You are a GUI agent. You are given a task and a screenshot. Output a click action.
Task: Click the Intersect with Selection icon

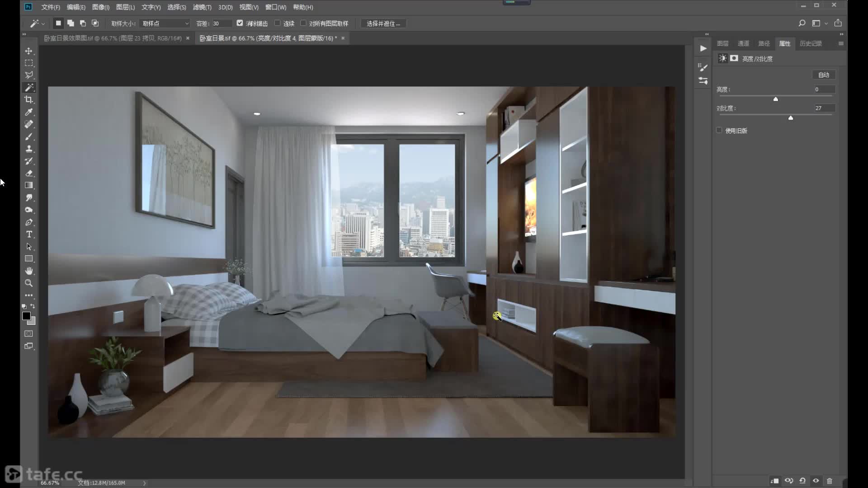coord(95,23)
